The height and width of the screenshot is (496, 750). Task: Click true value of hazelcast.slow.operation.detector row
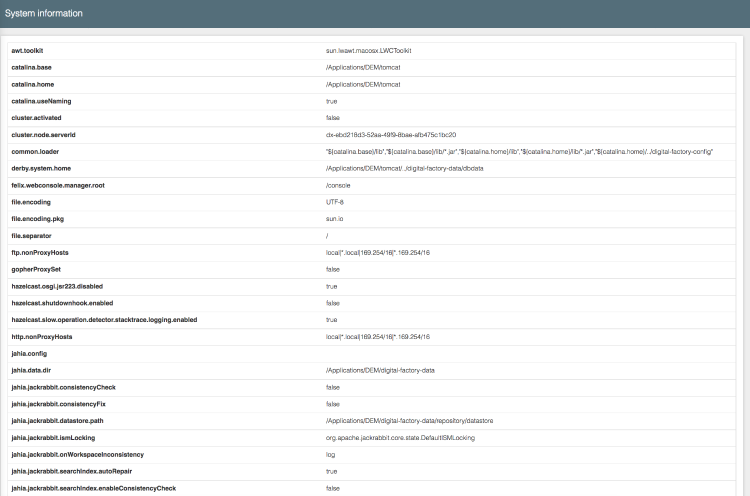pyautogui.click(x=331, y=320)
